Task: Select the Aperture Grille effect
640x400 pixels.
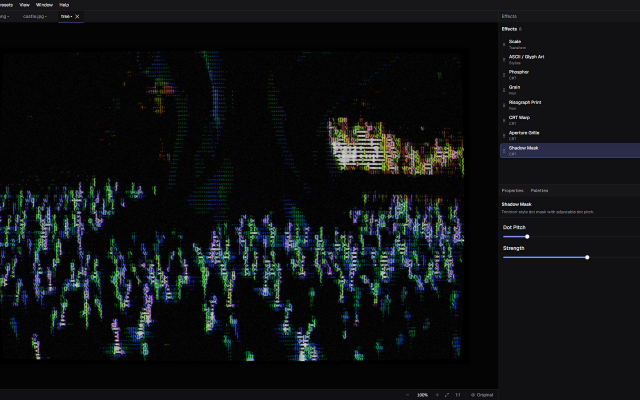Action: click(570, 136)
